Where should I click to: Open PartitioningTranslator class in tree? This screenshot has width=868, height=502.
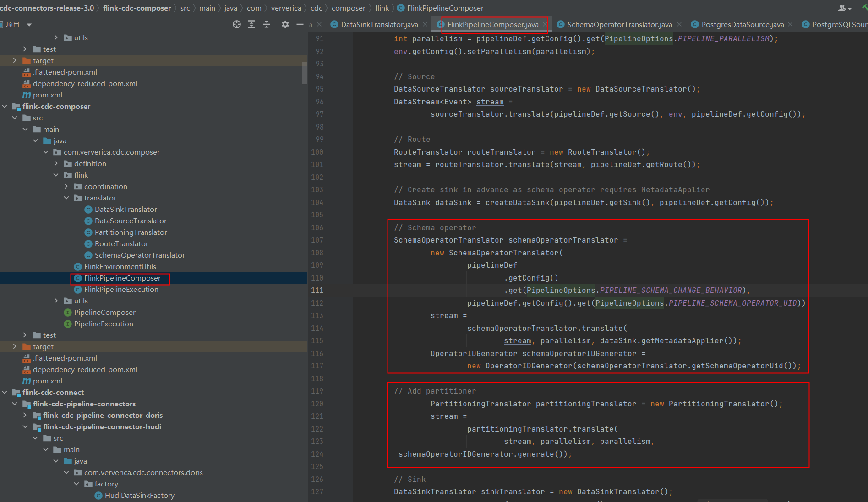[131, 232]
